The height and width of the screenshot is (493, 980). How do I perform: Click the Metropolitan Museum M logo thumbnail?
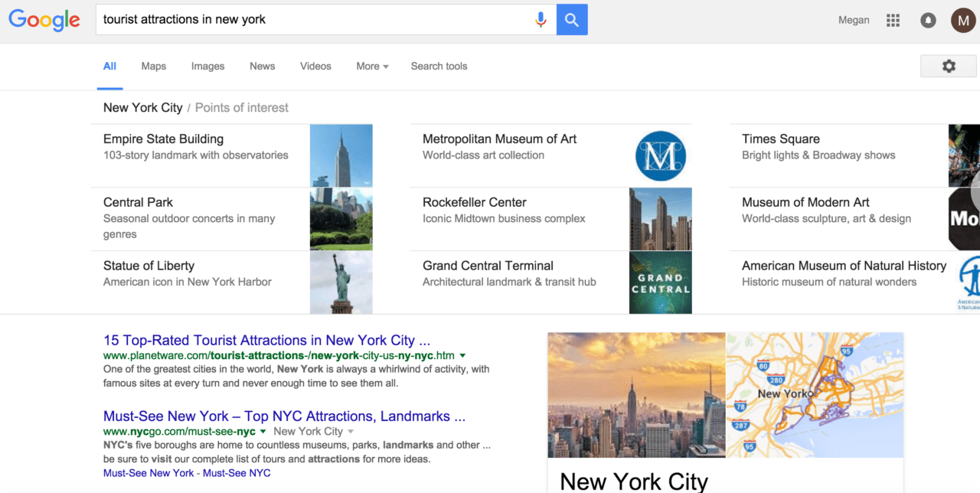click(660, 155)
